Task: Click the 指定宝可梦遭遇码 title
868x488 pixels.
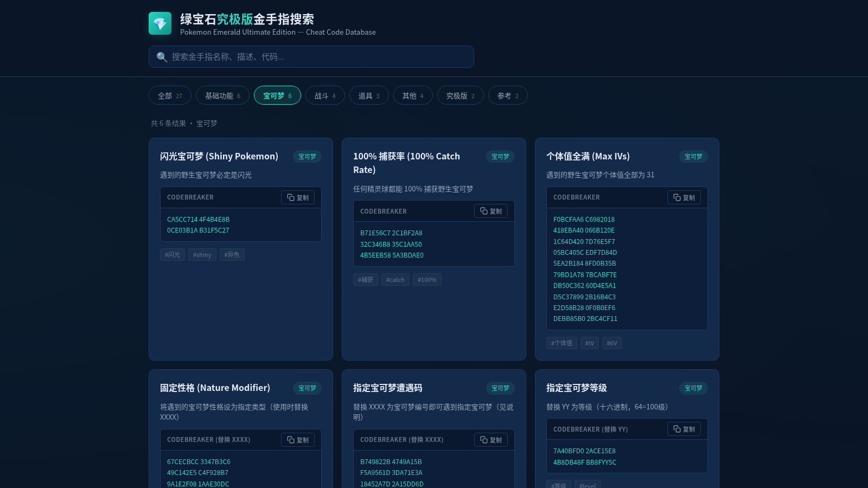Action: [388, 388]
